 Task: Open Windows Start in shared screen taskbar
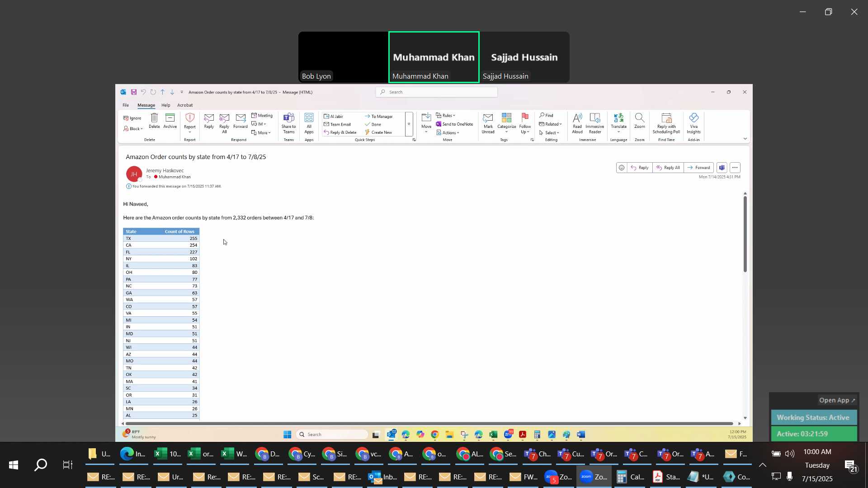pyautogui.click(x=287, y=435)
